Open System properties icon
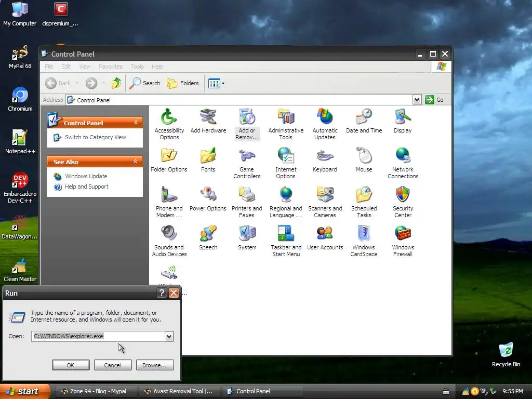This screenshot has height=399, width=532. click(x=247, y=238)
